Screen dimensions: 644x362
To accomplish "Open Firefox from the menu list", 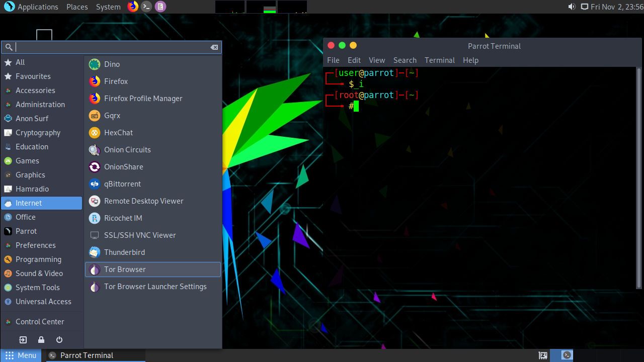I will [x=153, y=81].
